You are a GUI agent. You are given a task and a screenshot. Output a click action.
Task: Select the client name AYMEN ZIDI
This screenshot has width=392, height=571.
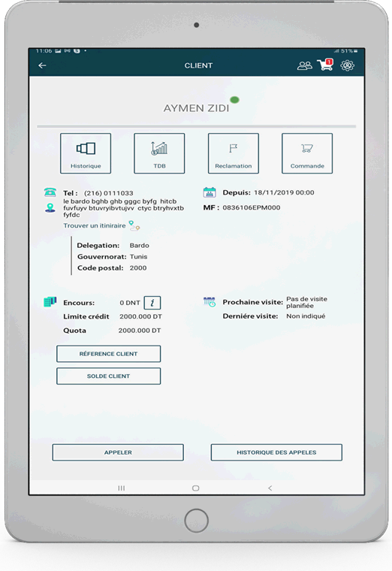tap(196, 108)
